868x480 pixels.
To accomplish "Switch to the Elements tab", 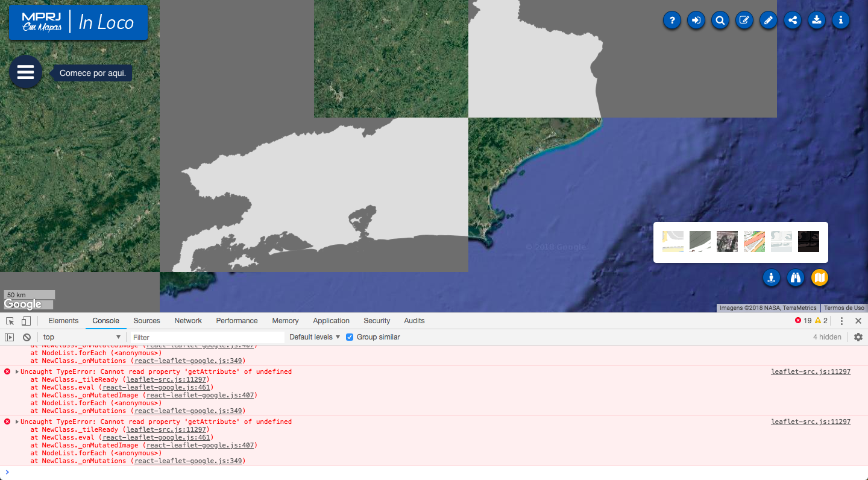I will pos(63,321).
